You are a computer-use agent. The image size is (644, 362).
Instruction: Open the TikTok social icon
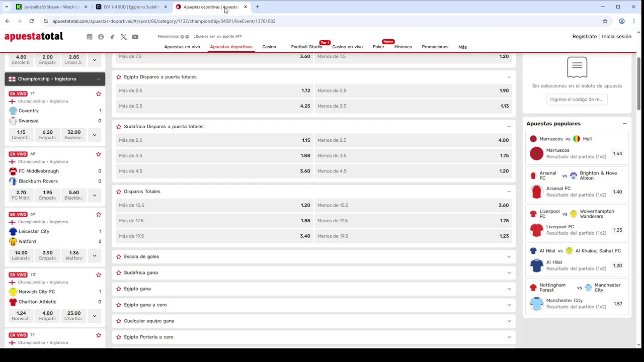coord(112,37)
